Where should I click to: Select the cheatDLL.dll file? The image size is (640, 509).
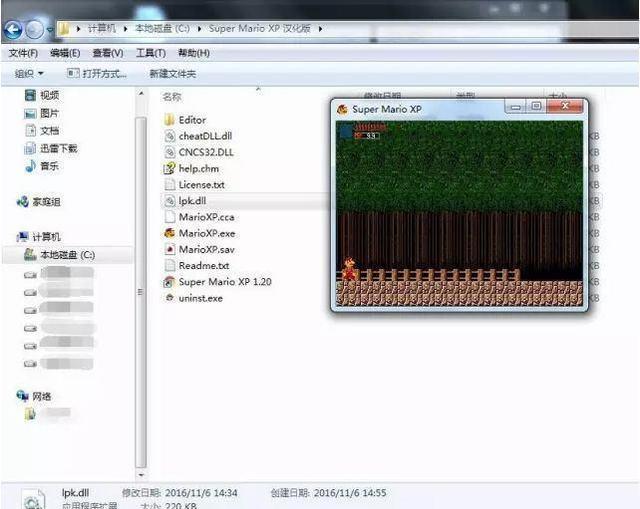[x=205, y=136]
